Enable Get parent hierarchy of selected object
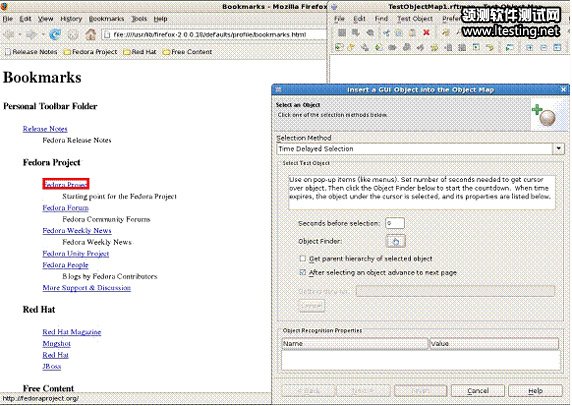The image size is (572, 406). [302, 259]
